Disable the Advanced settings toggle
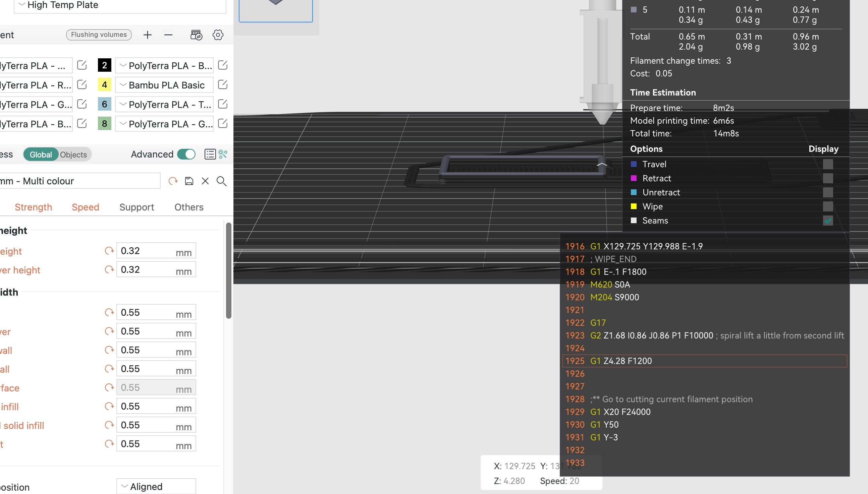This screenshot has height=494, width=868. point(186,154)
